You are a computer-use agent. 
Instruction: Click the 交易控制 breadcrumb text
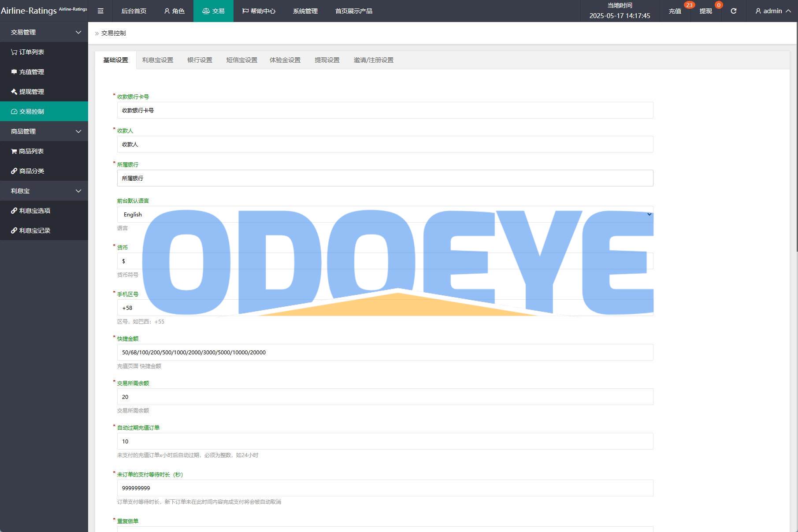coord(114,33)
